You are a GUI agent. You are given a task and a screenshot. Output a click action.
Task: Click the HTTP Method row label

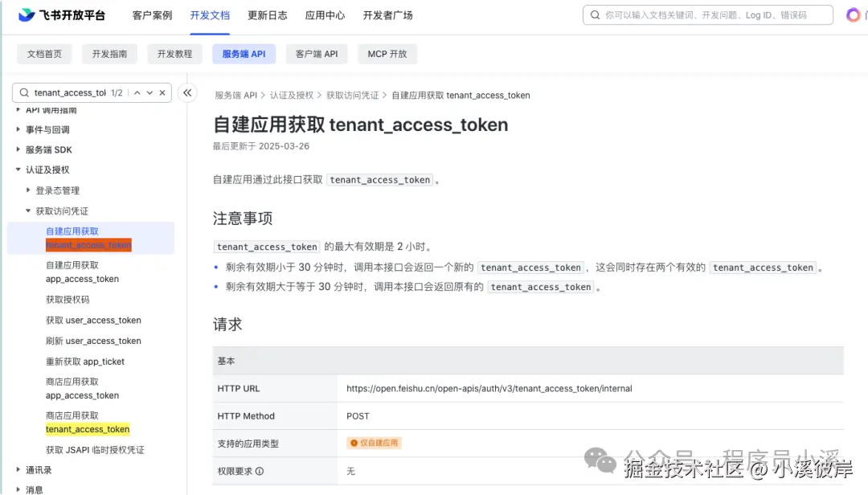[x=246, y=415]
